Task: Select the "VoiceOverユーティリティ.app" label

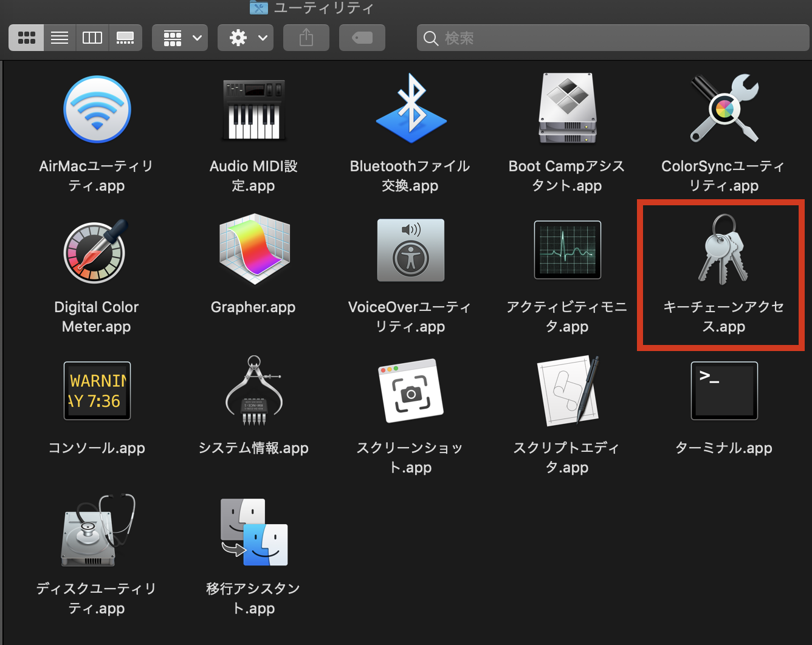Action: (x=410, y=316)
